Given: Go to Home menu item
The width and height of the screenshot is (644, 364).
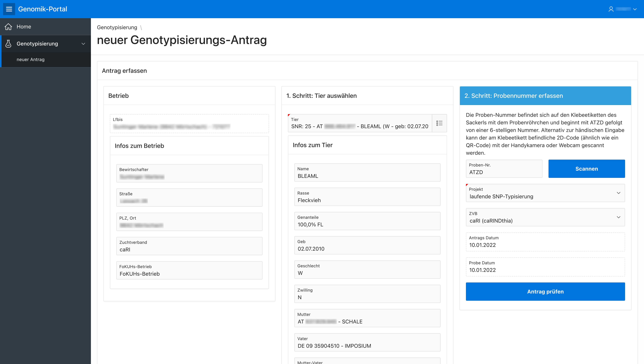Looking at the screenshot, I should pyautogui.click(x=24, y=27).
